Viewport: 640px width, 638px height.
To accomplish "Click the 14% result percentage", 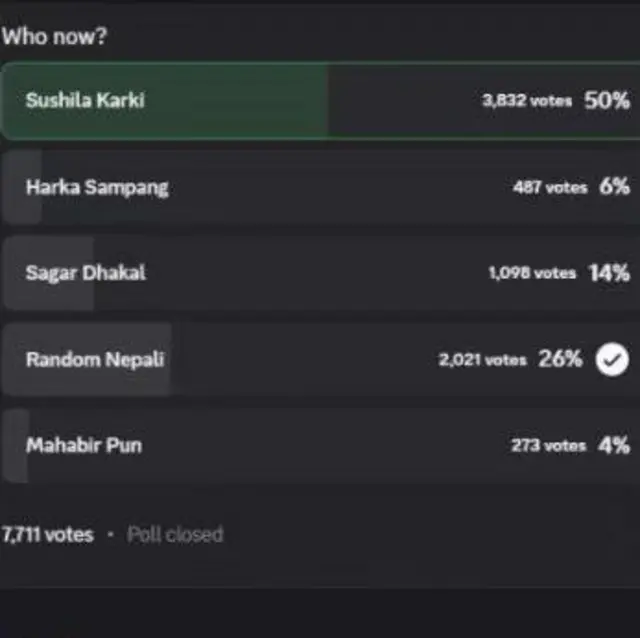I will 609,273.
